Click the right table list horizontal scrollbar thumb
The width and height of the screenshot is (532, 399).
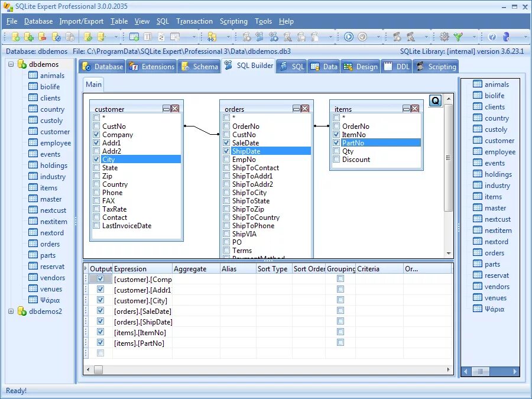[480, 372]
